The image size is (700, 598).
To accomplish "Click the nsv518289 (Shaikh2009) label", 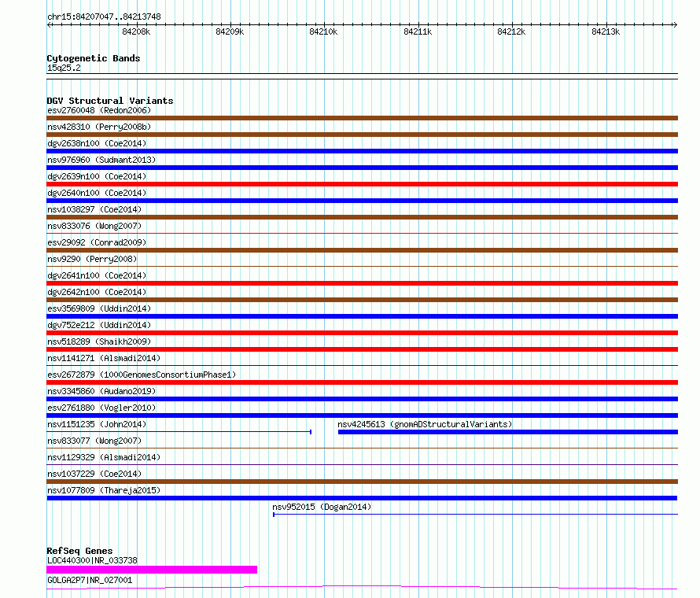I will click(99, 341).
